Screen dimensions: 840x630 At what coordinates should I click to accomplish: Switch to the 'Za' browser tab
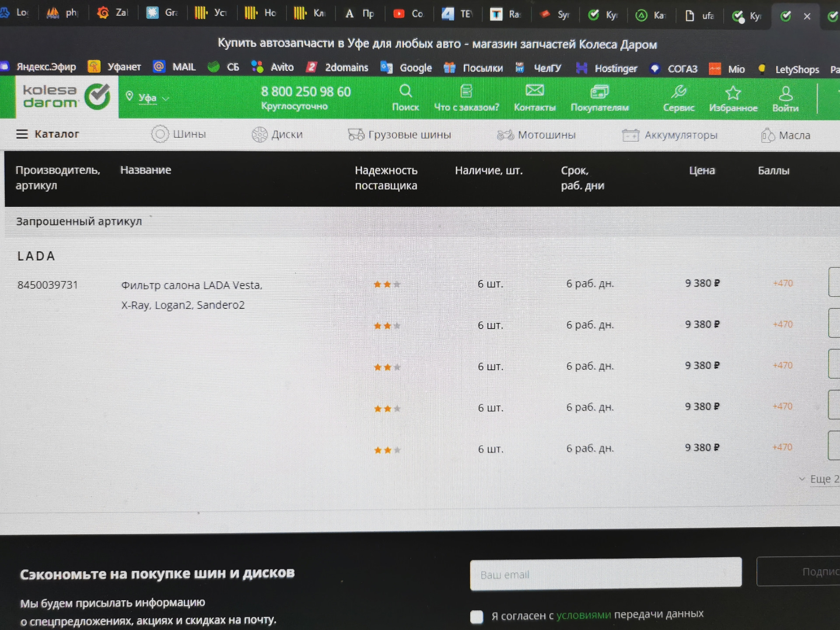click(x=112, y=13)
